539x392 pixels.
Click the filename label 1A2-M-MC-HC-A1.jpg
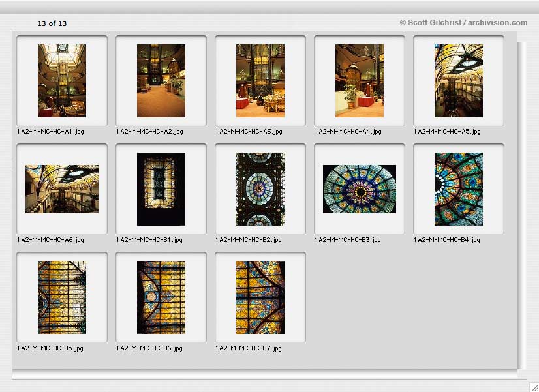pyautogui.click(x=50, y=132)
